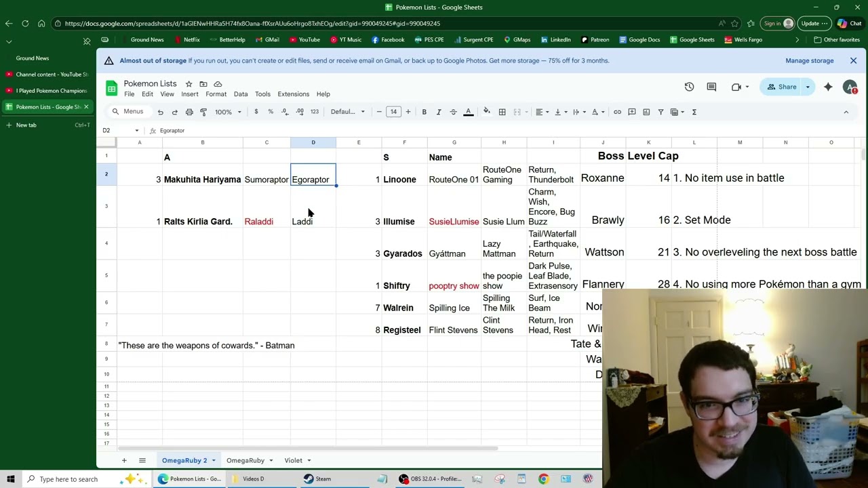
Task: Open OmegaRuby 2 sheet tab arrow
Action: [x=213, y=461]
